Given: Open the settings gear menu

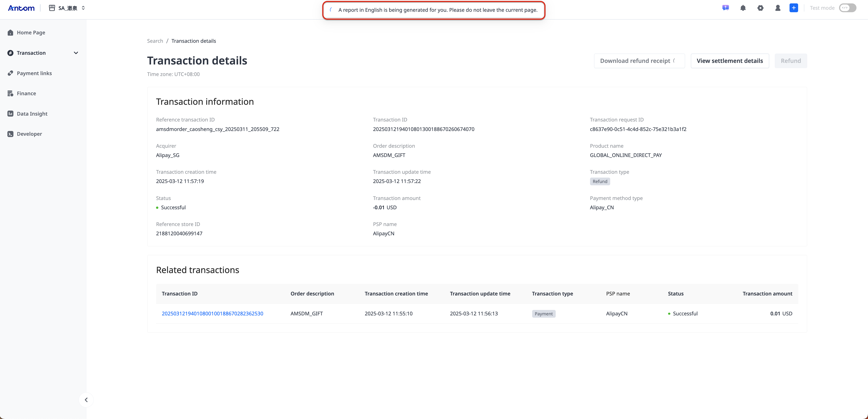Looking at the screenshot, I should pyautogui.click(x=761, y=8).
